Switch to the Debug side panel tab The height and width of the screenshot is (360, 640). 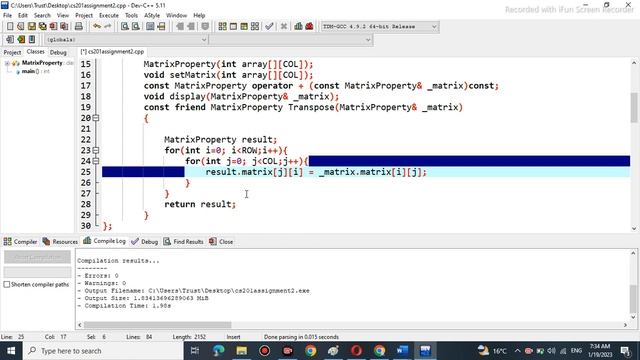[x=58, y=52]
